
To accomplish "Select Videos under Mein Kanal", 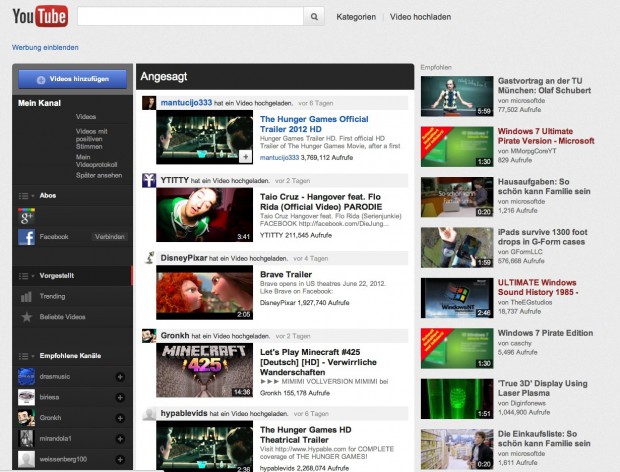I will click(86, 117).
